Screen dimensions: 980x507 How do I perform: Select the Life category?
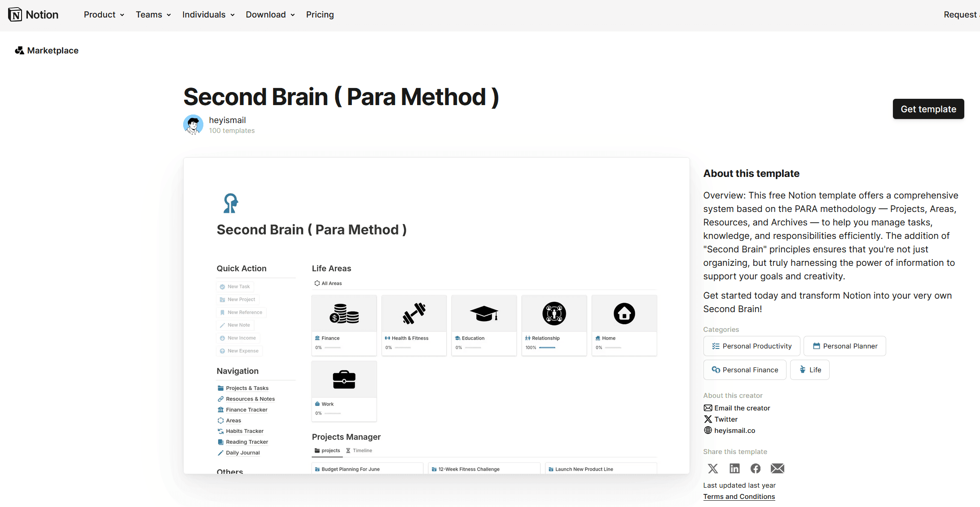click(809, 370)
